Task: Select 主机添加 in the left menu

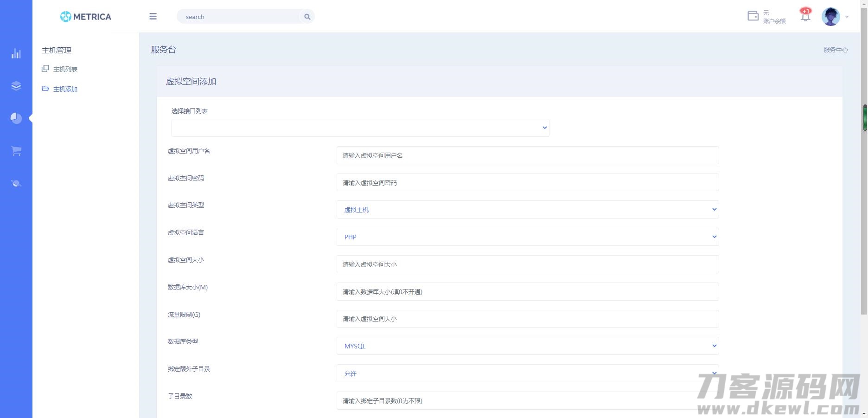Action: coord(65,89)
